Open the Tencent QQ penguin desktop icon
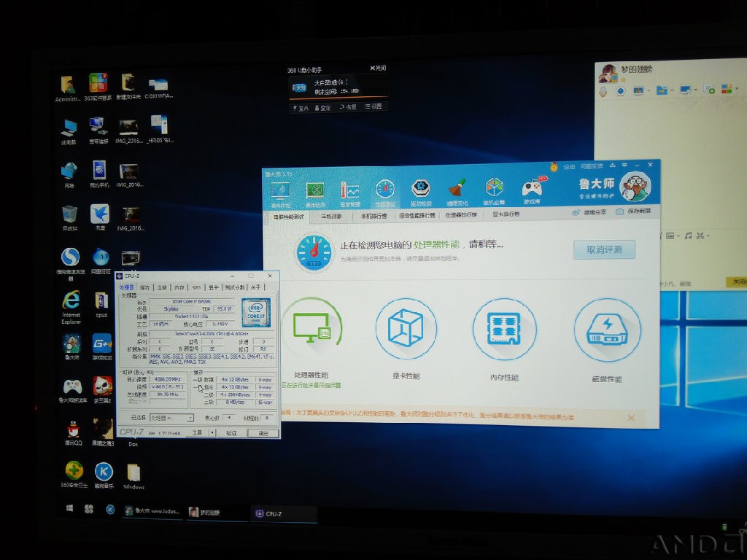747x560 pixels. (73, 432)
